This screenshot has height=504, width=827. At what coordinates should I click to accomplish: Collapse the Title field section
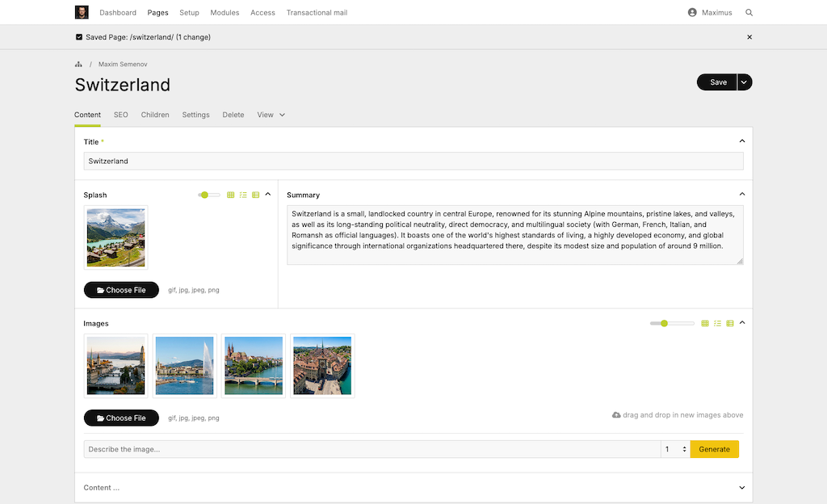(x=742, y=141)
